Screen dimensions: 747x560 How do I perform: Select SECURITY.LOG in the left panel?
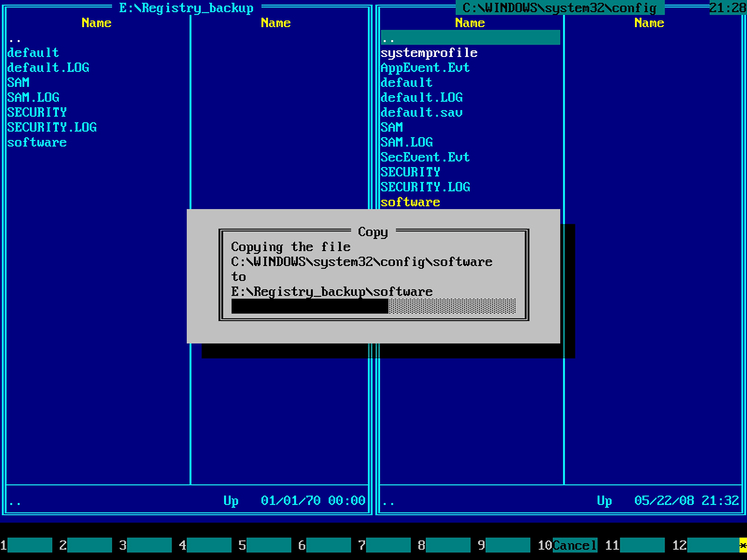[x=52, y=127]
